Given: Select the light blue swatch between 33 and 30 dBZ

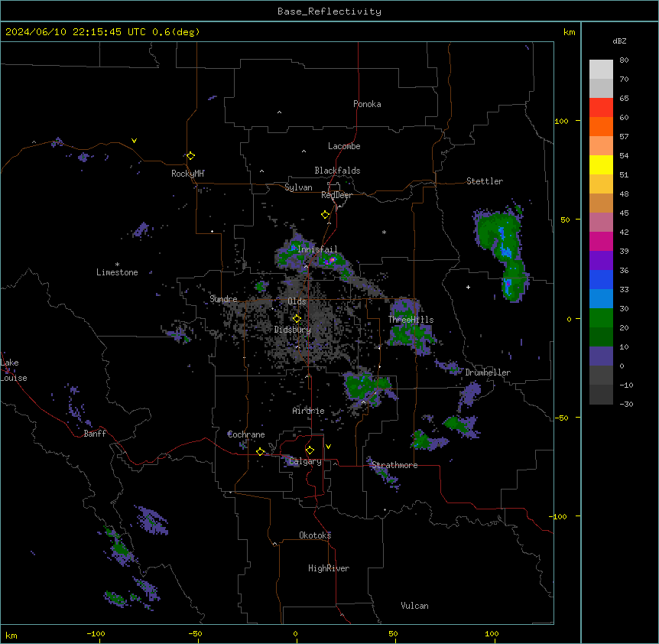Looking at the screenshot, I should (x=601, y=299).
